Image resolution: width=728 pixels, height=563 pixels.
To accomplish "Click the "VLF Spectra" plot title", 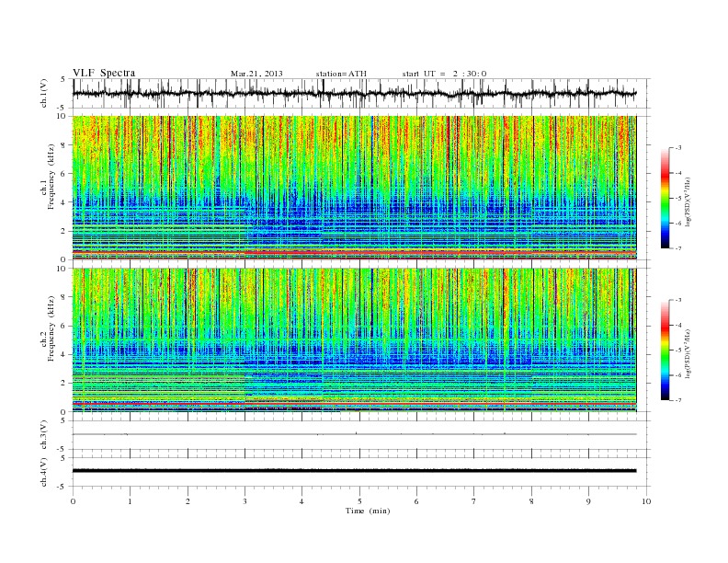I will (x=104, y=73).
